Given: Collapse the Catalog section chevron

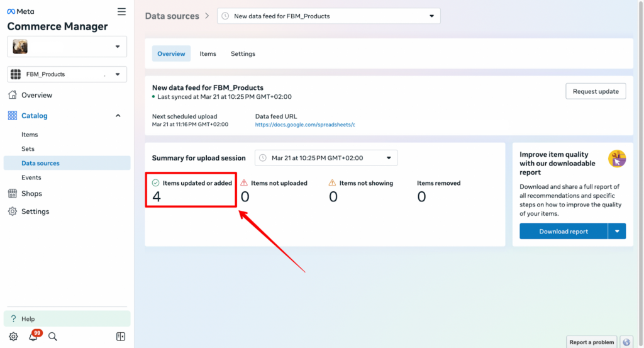Looking at the screenshot, I should point(118,116).
